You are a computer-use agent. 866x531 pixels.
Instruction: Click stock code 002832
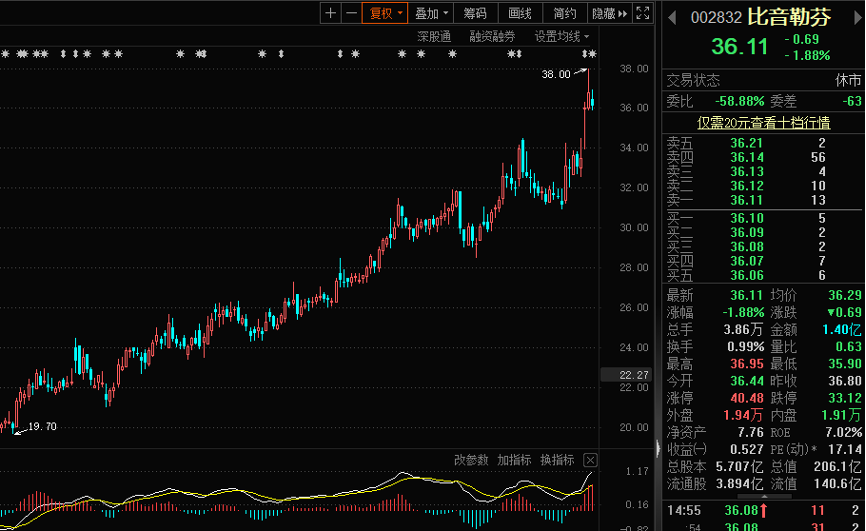716,18
